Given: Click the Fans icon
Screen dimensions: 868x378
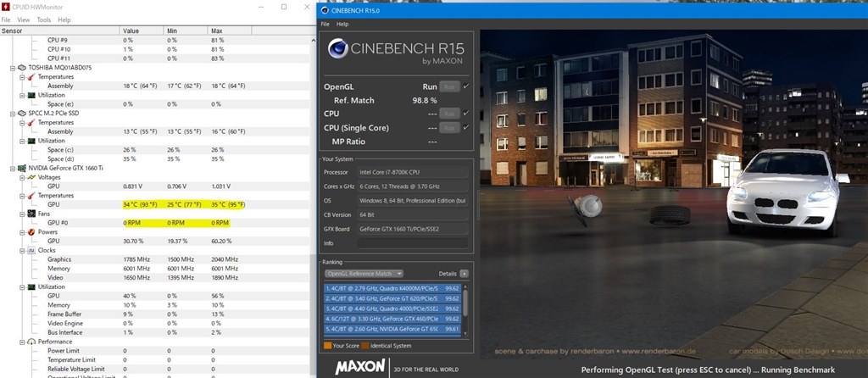Looking at the screenshot, I should point(31,214).
